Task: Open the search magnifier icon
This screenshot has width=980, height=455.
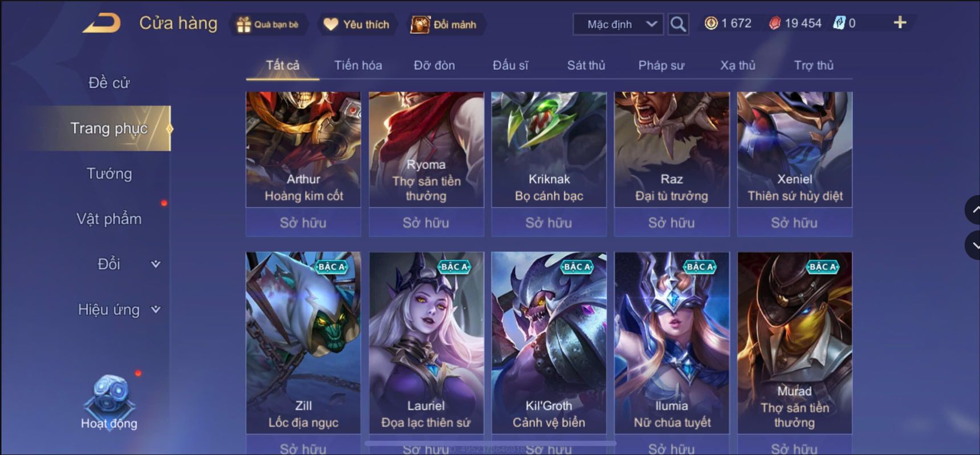Action: (x=677, y=24)
